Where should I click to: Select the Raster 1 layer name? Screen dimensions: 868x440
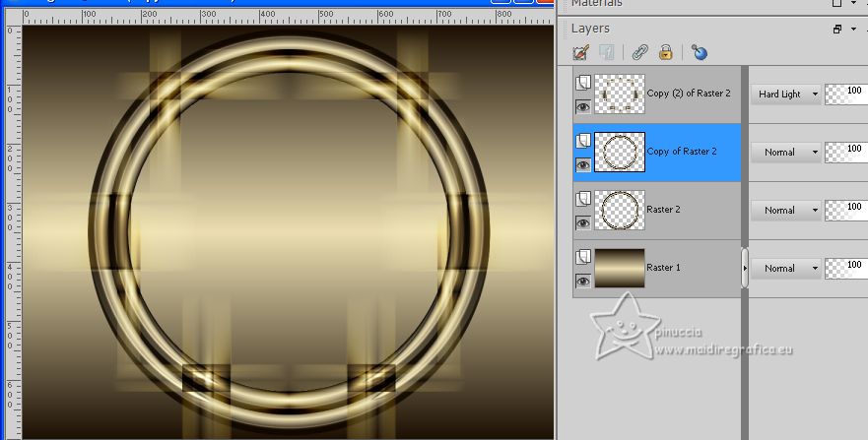pos(663,268)
